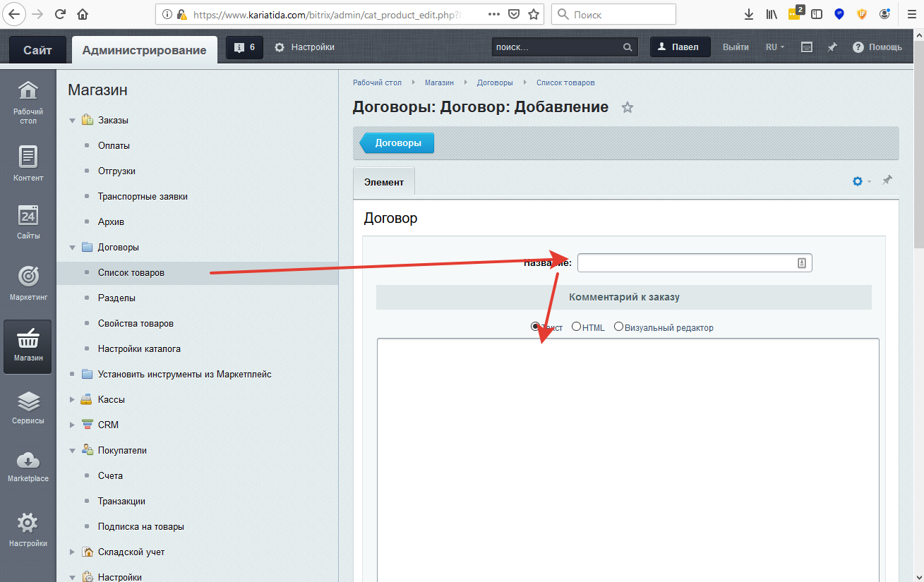The width and height of the screenshot is (924, 582).
Task: Open the Магазин section in sidebar
Action: pos(28,346)
